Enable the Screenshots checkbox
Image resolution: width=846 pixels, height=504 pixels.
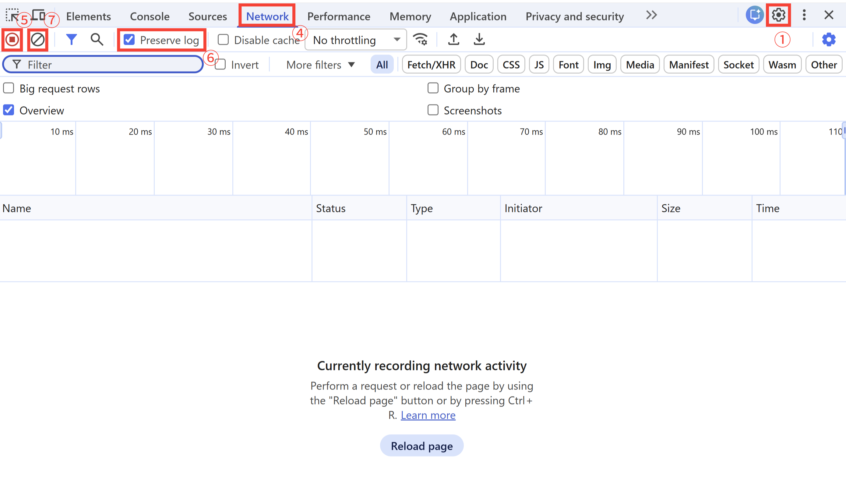pos(433,110)
